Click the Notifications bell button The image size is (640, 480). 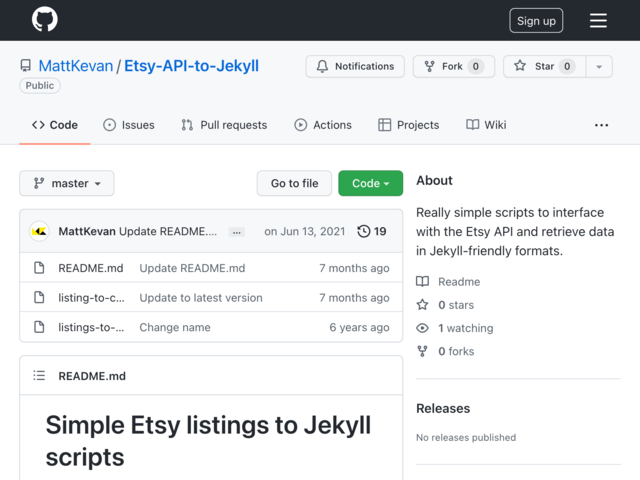coord(355,66)
